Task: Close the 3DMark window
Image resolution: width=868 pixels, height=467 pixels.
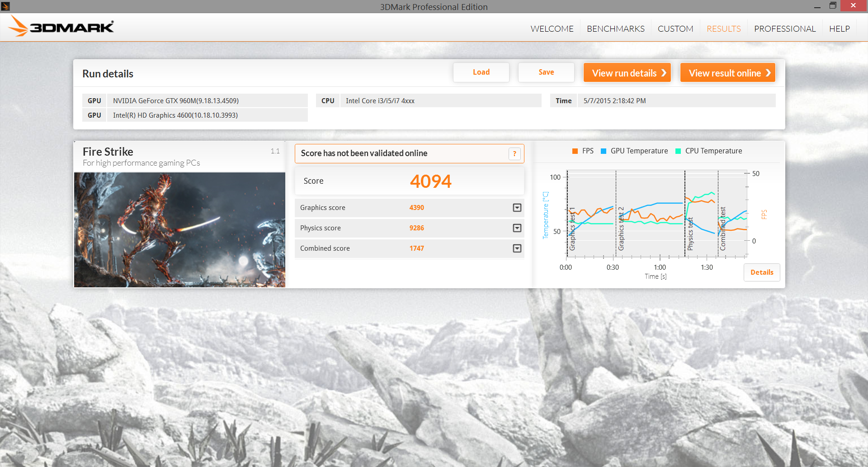Action: [x=854, y=5]
